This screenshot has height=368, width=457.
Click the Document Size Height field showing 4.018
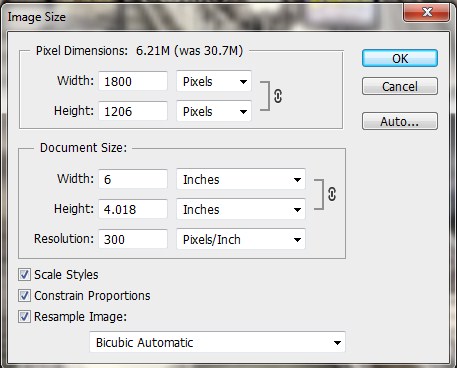[x=133, y=209]
